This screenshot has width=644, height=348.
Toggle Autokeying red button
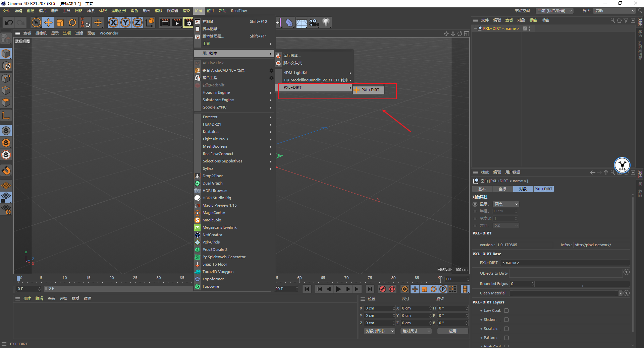[392, 289]
